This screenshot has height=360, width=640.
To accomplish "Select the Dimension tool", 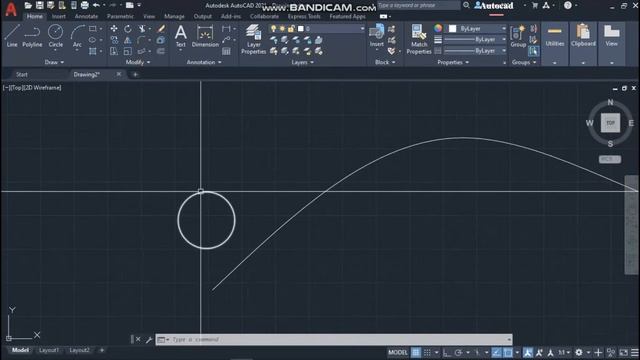I will (x=205, y=36).
